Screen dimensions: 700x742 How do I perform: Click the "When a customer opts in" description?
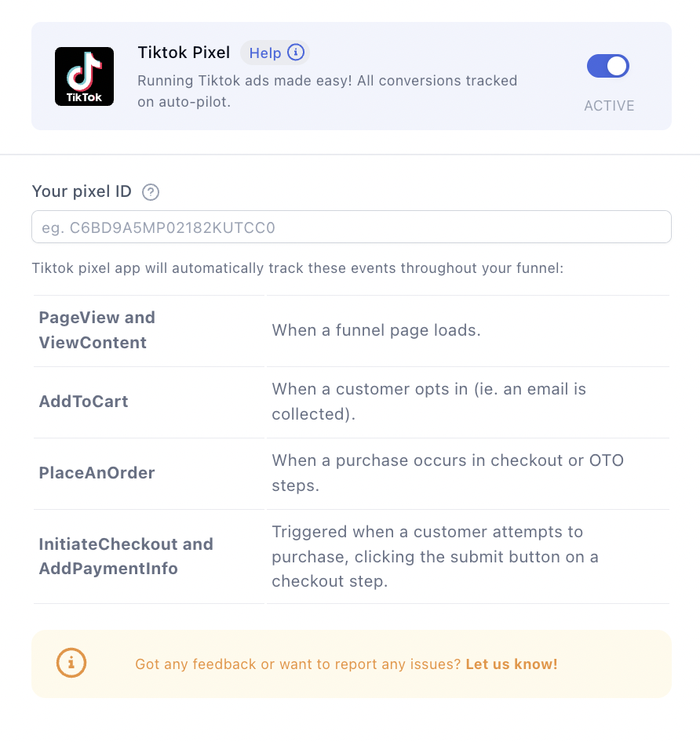(x=428, y=402)
